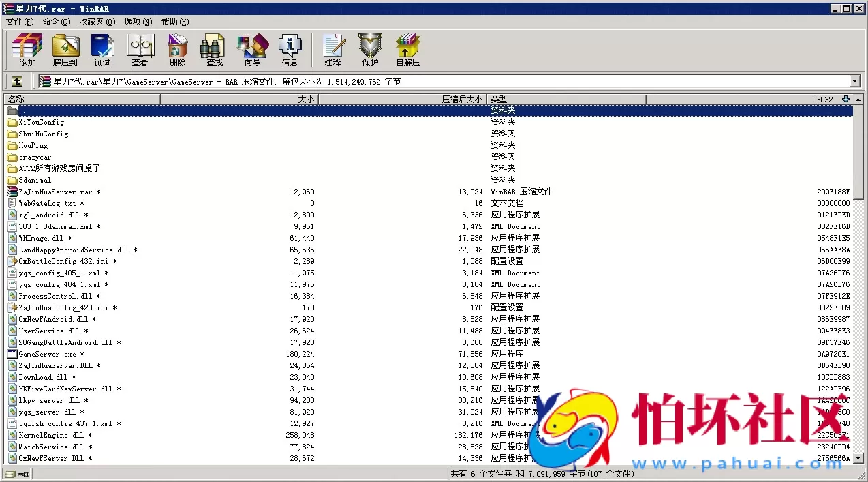
Task: Click the scrollbar down arrow
Action: click(x=858, y=459)
